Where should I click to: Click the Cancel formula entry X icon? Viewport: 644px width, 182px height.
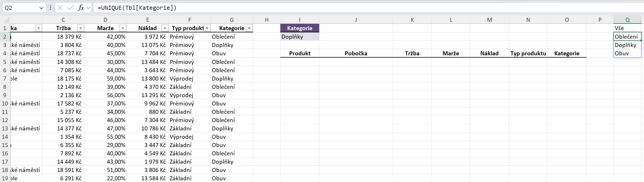(x=60, y=8)
